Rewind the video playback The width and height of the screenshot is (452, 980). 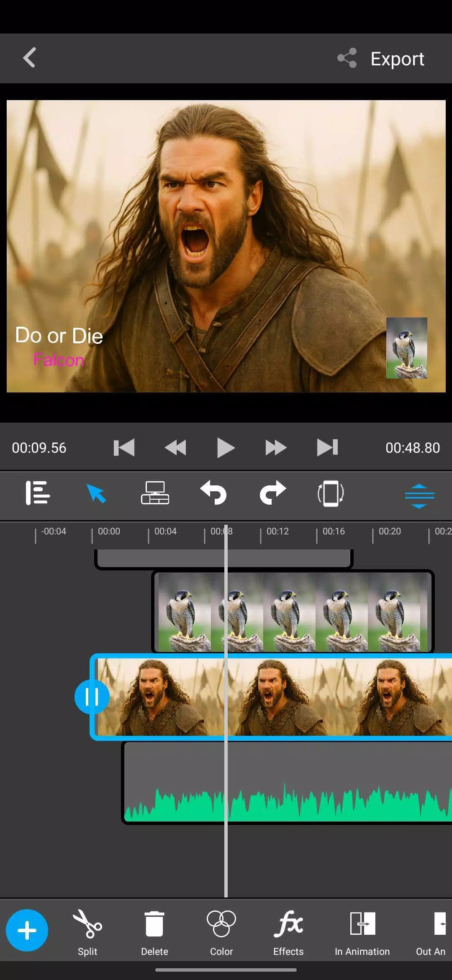click(175, 447)
